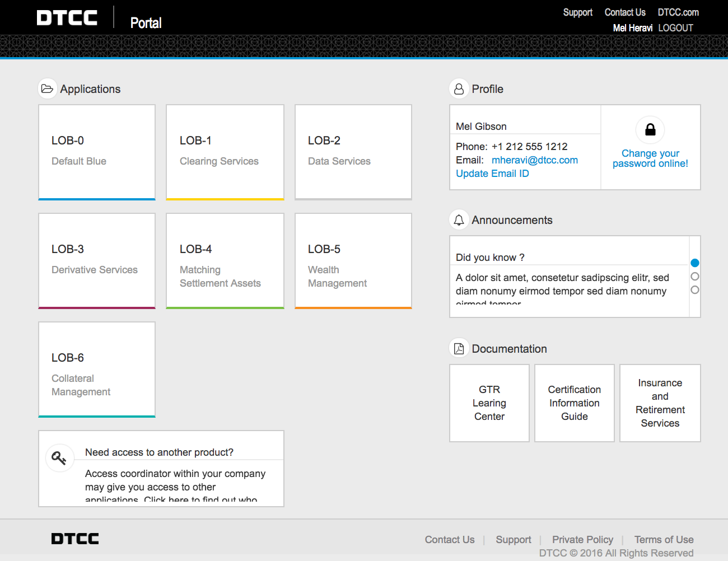Click the DTCC logo in header
This screenshot has width=728, height=561.
(67, 18)
